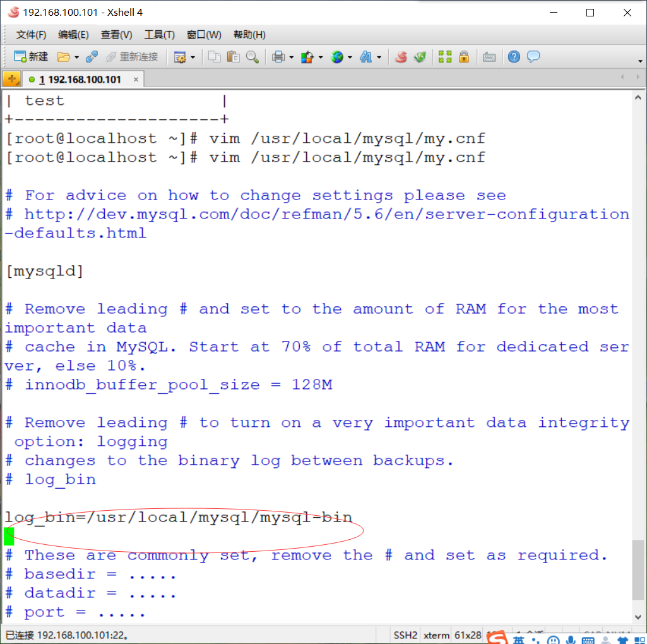Click the log_bin=/usr/local/mysql/mysql-bin line
This screenshot has height=644, width=647.
click(179, 517)
